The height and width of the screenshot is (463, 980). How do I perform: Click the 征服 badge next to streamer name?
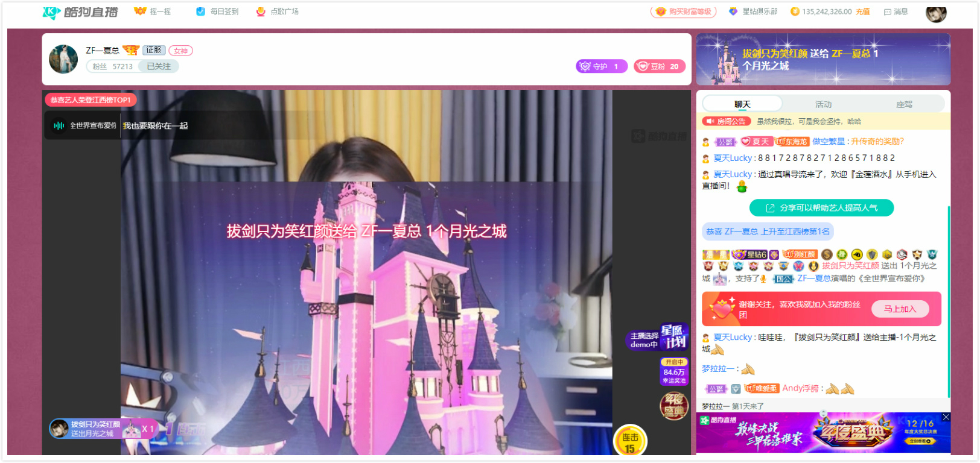point(154,50)
